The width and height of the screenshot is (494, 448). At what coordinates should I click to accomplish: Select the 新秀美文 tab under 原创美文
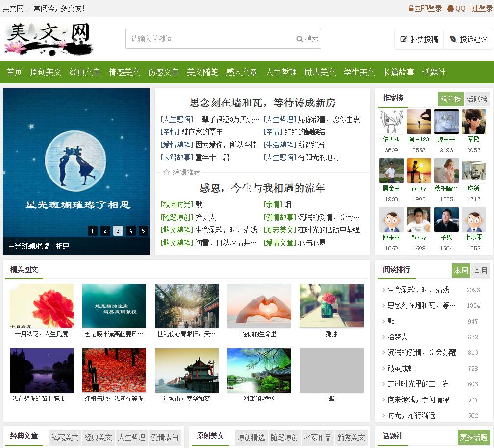click(x=351, y=437)
